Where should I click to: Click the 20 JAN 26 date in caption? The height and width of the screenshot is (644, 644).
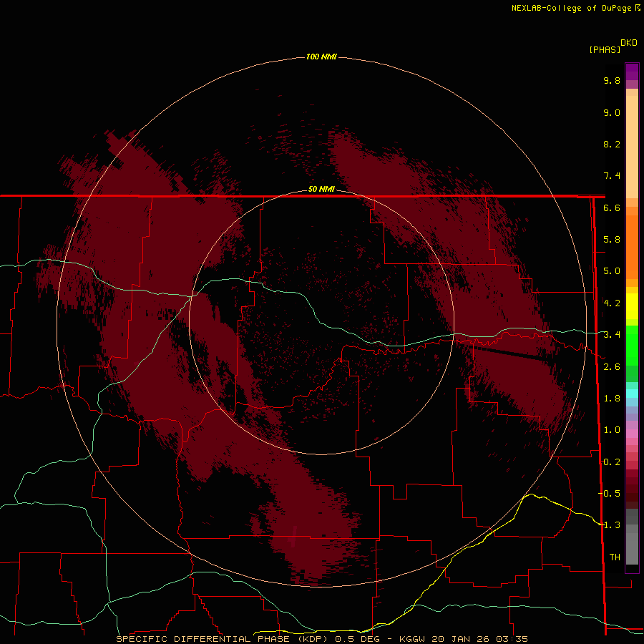(462, 639)
